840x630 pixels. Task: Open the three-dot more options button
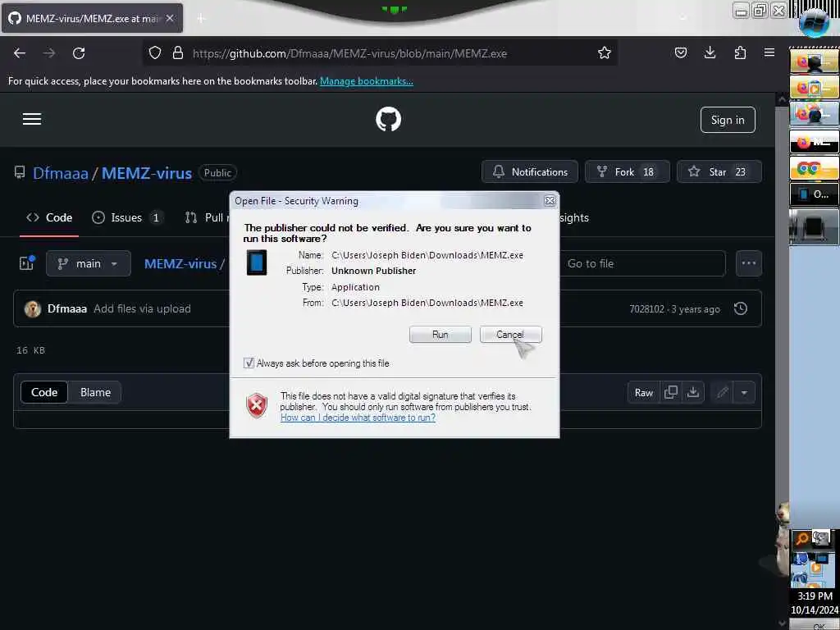(748, 263)
